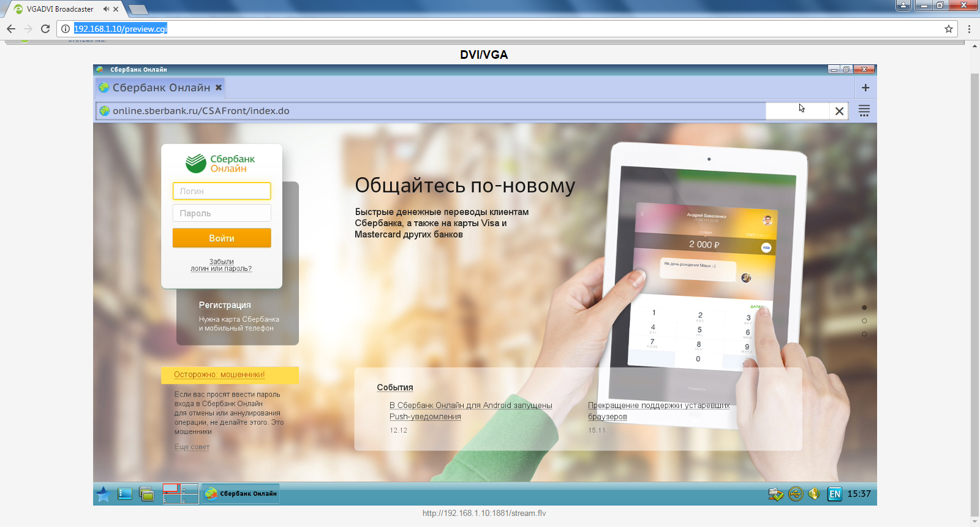Click the Пароль password field
The image size is (980, 527).
(222, 213)
